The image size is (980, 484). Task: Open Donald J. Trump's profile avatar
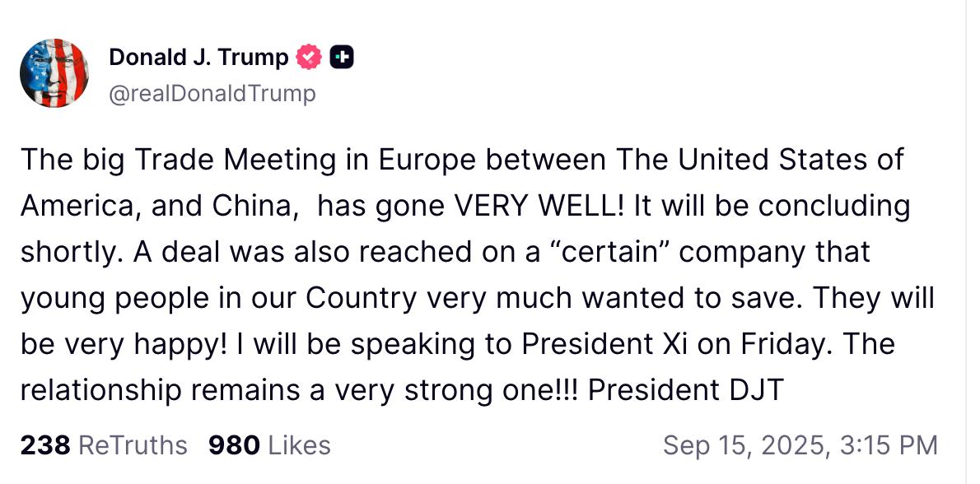(54, 73)
